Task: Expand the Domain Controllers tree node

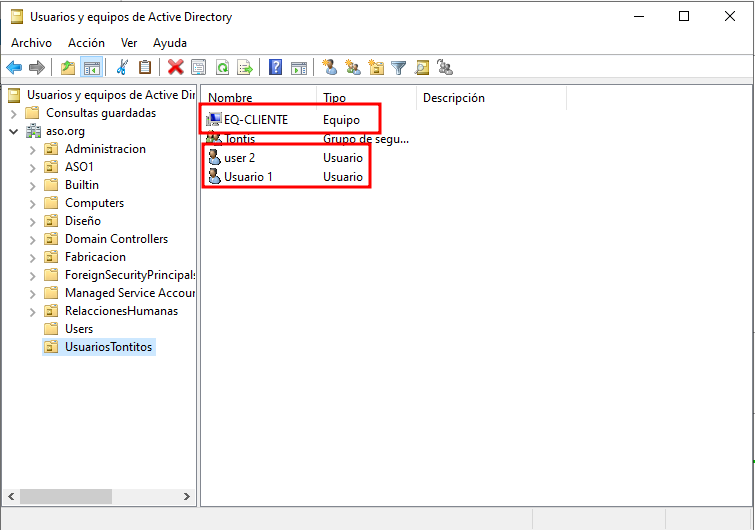Action: pyautogui.click(x=32, y=239)
